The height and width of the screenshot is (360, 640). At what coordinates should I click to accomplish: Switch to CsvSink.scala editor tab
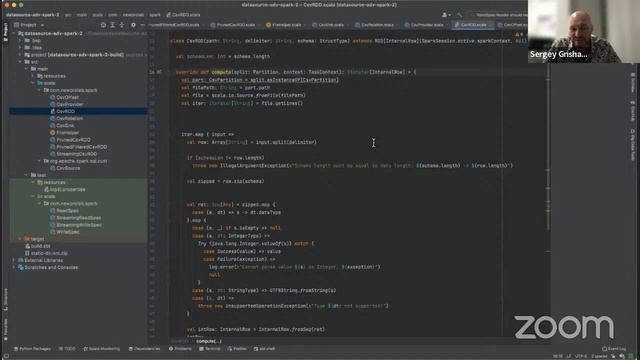(329, 25)
